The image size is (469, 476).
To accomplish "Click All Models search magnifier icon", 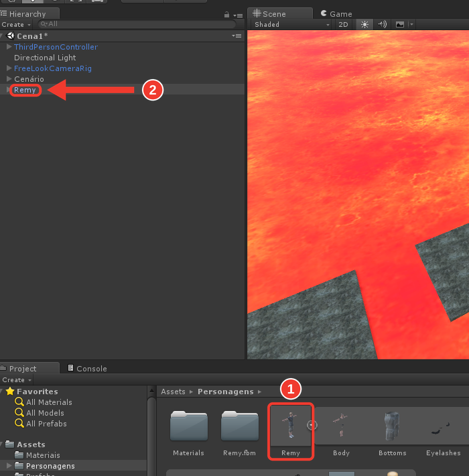I will [19, 412].
